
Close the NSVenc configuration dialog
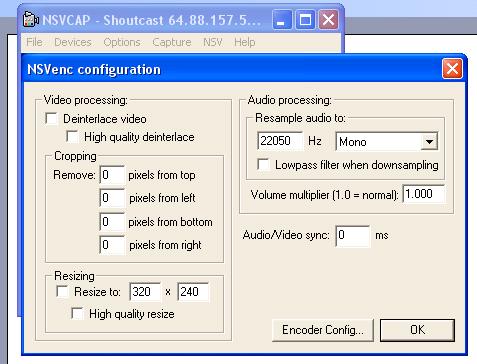click(x=452, y=69)
